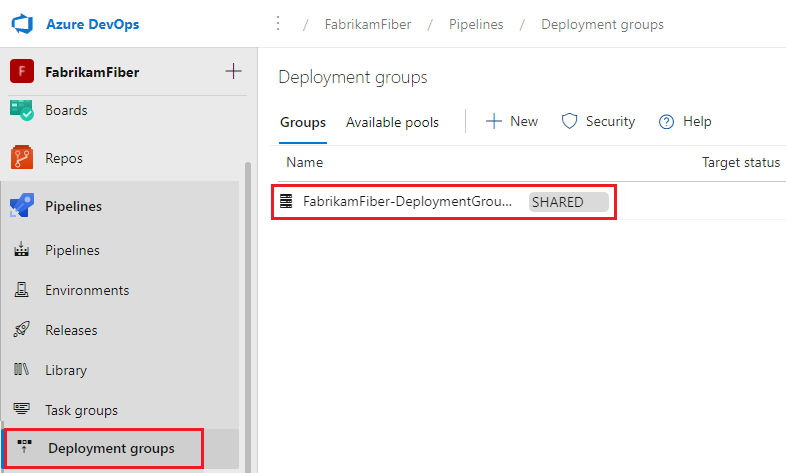Click the New deployment group button
The height and width of the screenshot is (473, 786).
(x=512, y=121)
